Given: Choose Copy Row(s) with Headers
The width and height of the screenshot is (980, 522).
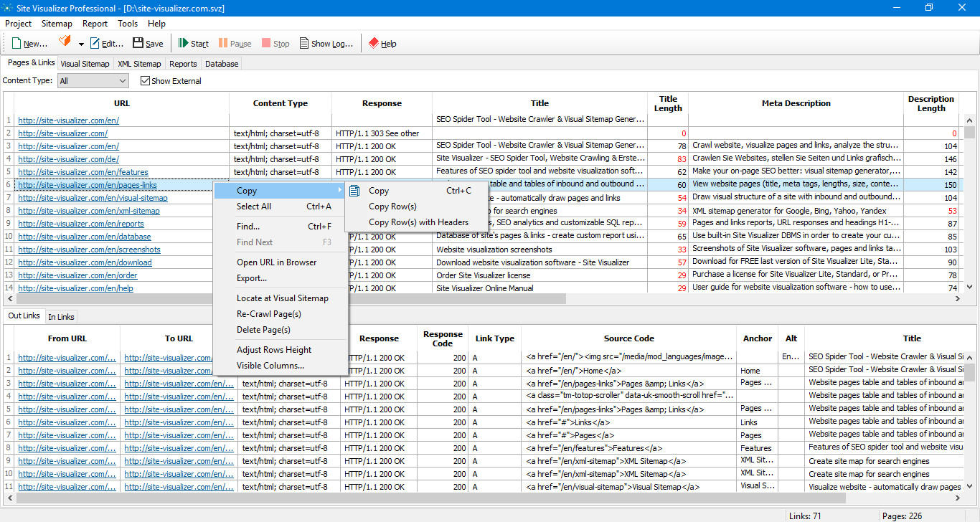Looking at the screenshot, I should [x=417, y=222].
